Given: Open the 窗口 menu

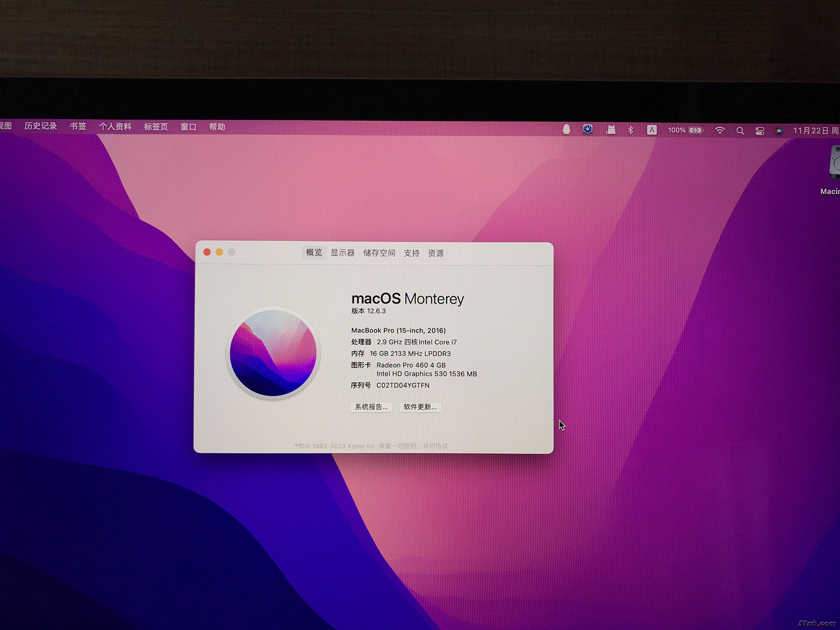Looking at the screenshot, I should pos(188,127).
